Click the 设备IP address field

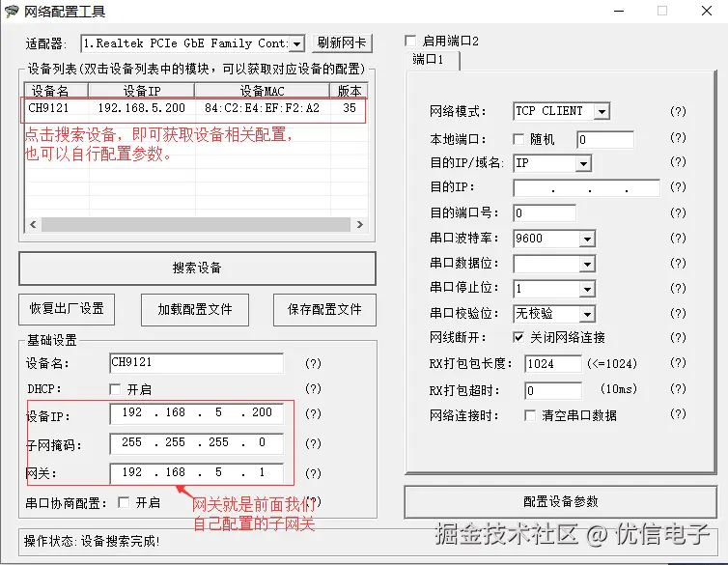(196, 412)
